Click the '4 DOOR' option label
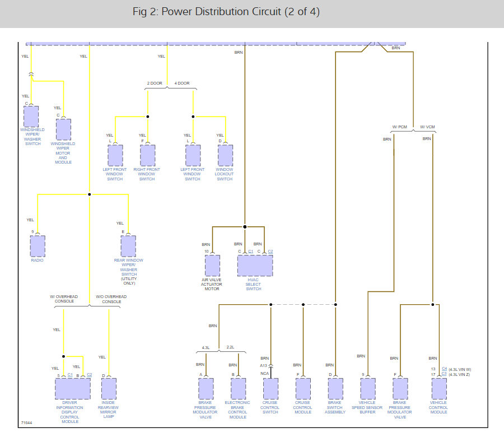This screenshot has height=437, width=504. [x=182, y=83]
